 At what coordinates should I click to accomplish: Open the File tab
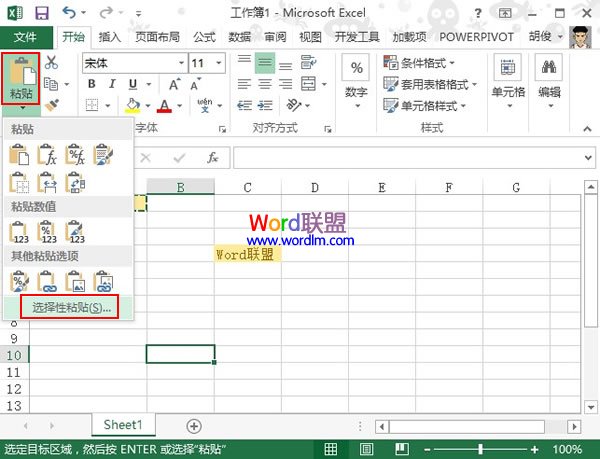click(x=25, y=37)
